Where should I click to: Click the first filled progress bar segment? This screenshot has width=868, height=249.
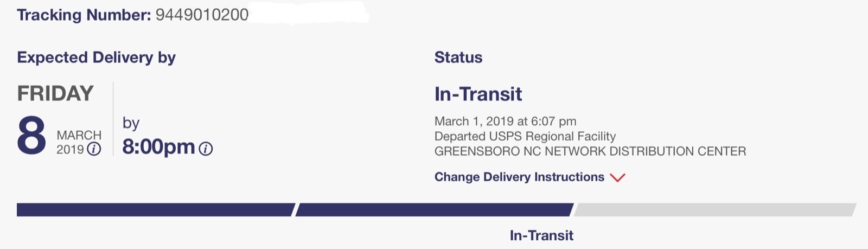click(x=156, y=210)
